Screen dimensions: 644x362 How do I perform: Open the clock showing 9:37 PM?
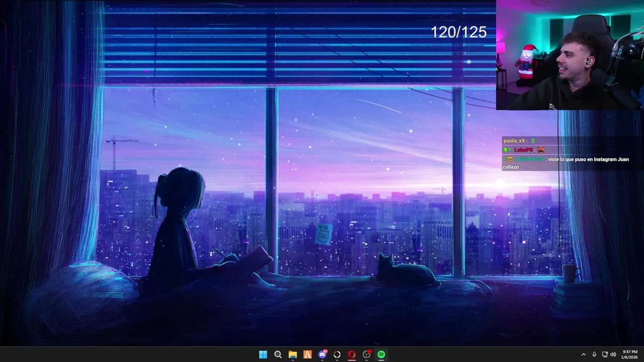(630, 354)
